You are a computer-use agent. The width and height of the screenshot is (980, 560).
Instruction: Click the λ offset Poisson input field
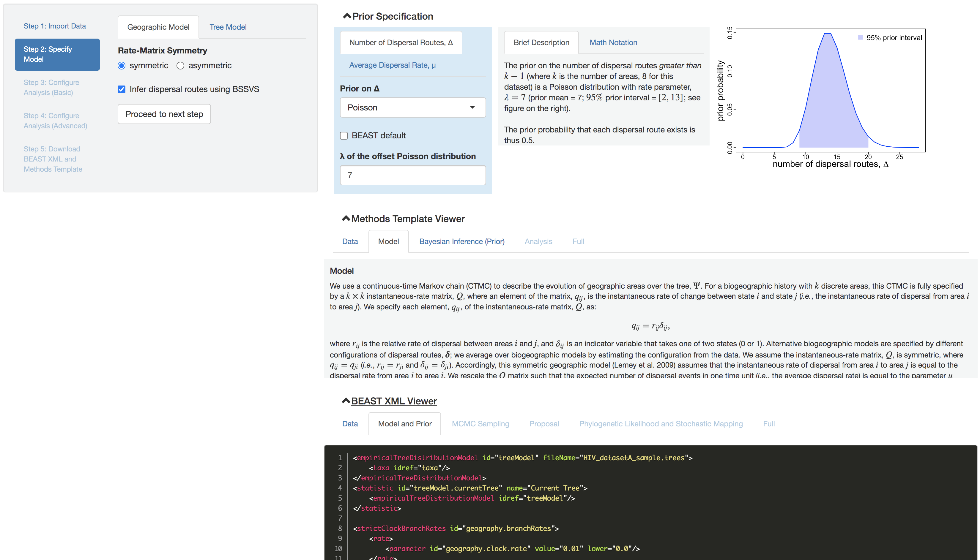(x=413, y=175)
